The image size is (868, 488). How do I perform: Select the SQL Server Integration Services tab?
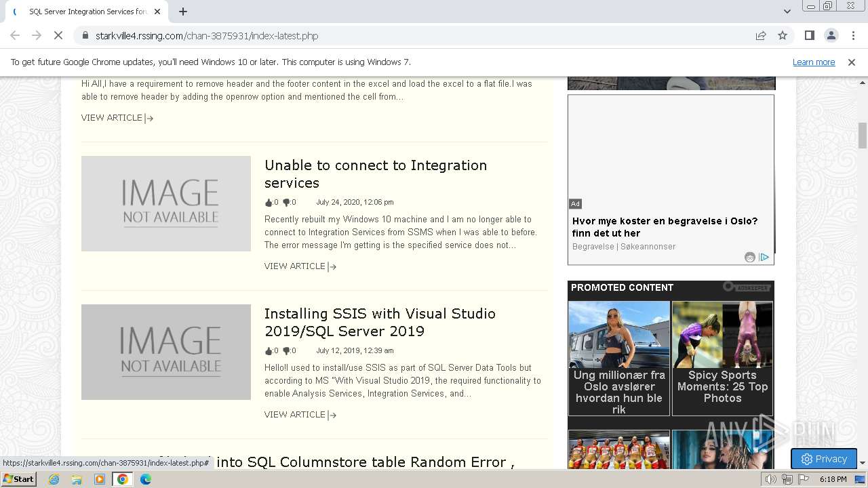(x=87, y=12)
